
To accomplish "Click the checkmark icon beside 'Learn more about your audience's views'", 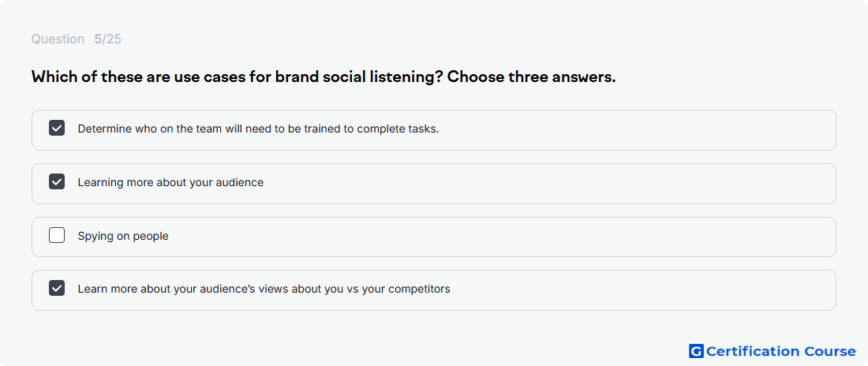I will [x=57, y=289].
